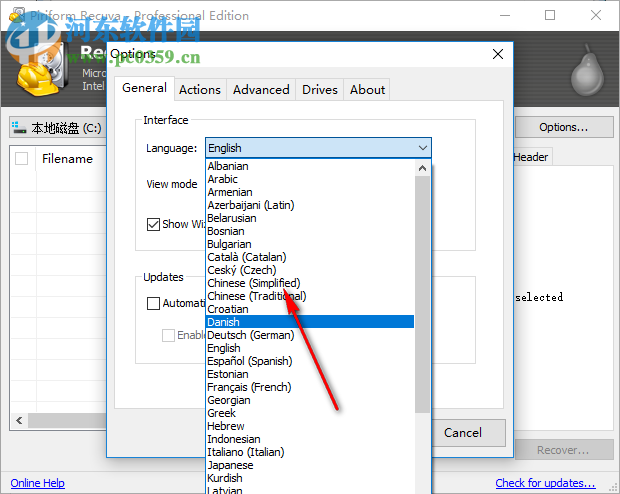Switch to the Drives tab
This screenshot has width=620, height=494.
pos(319,90)
